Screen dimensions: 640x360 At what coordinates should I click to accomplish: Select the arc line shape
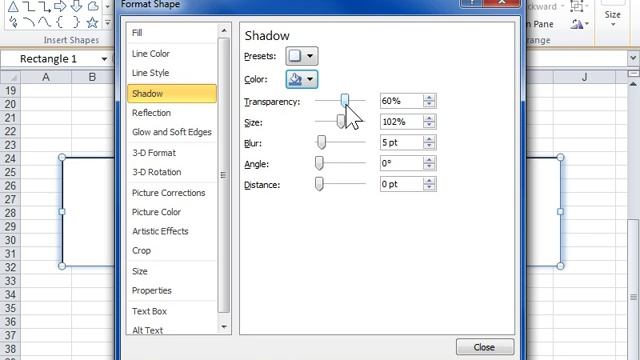pos(28,22)
